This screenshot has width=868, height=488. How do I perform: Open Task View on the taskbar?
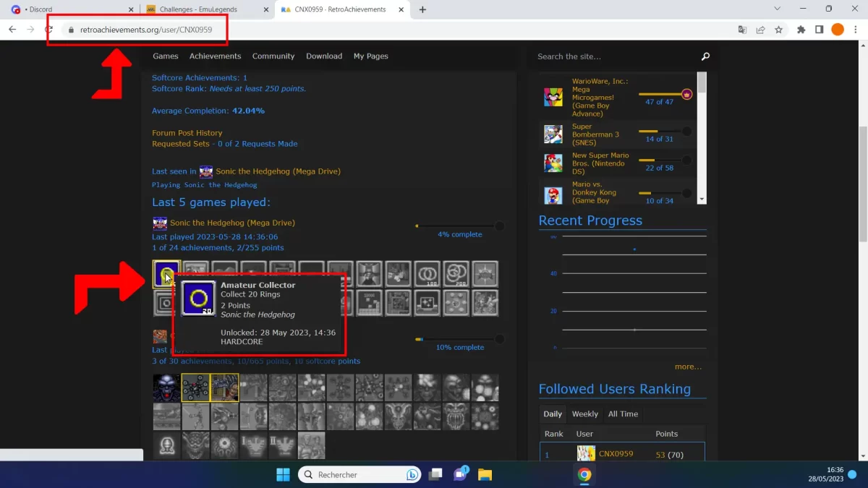(435, 474)
